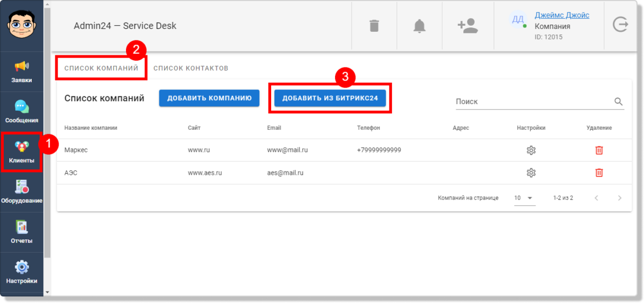The height and width of the screenshot is (303, 644).
Task: Open the Клиенты section in sidebar
Action: tap(21, 152)
